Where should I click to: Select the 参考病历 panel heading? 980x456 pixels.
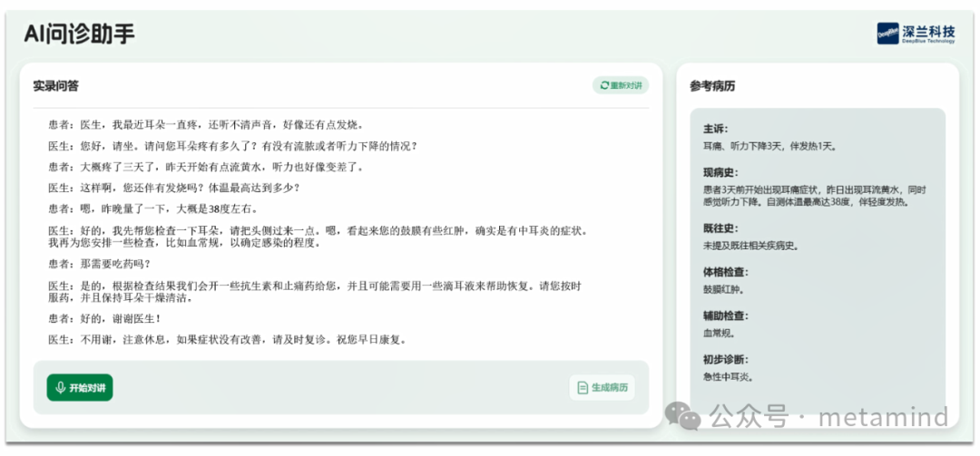coord(712,86)
